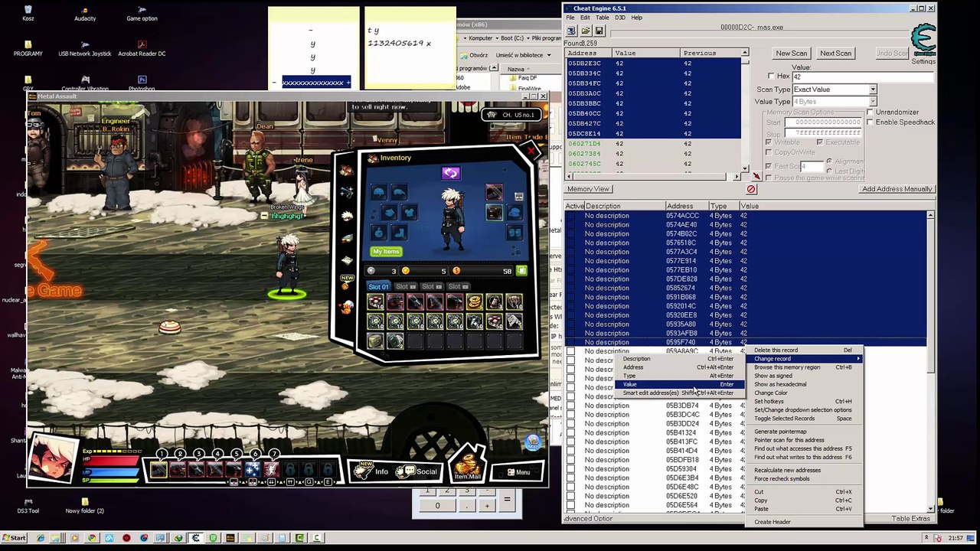Open the game Menu button
This screenshot has height=551, width=980.
click(x=518, y=472)
